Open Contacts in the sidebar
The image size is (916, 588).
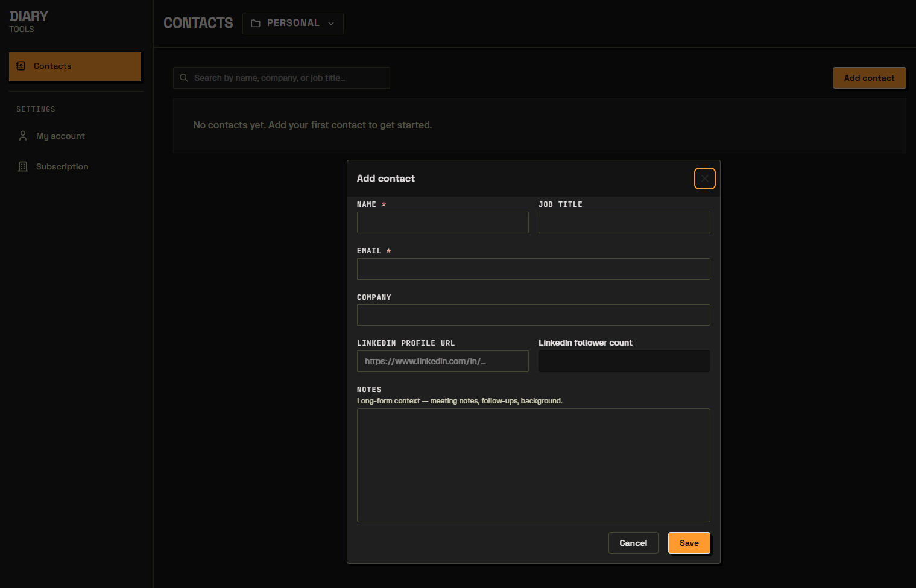(75, 66)
